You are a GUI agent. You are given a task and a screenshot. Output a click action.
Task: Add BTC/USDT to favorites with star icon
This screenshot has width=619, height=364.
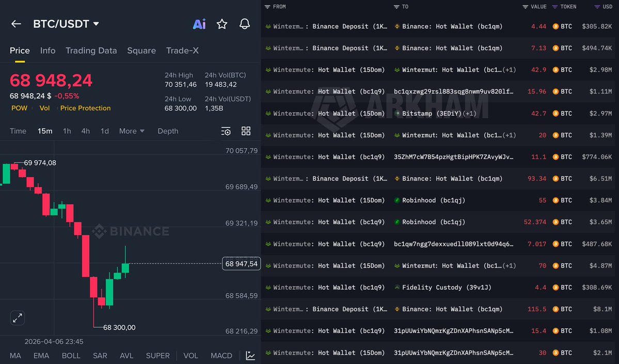coord(222,24)
